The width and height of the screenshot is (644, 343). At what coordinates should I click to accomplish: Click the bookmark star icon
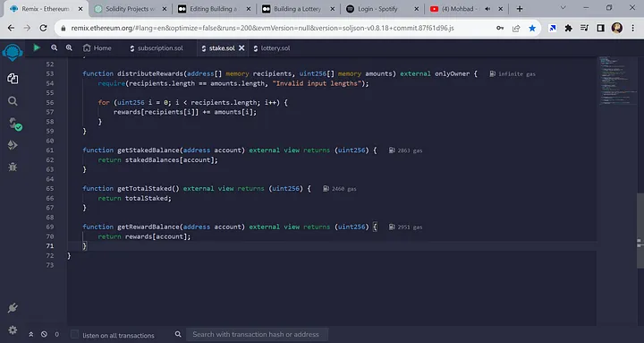coord(532,28)
